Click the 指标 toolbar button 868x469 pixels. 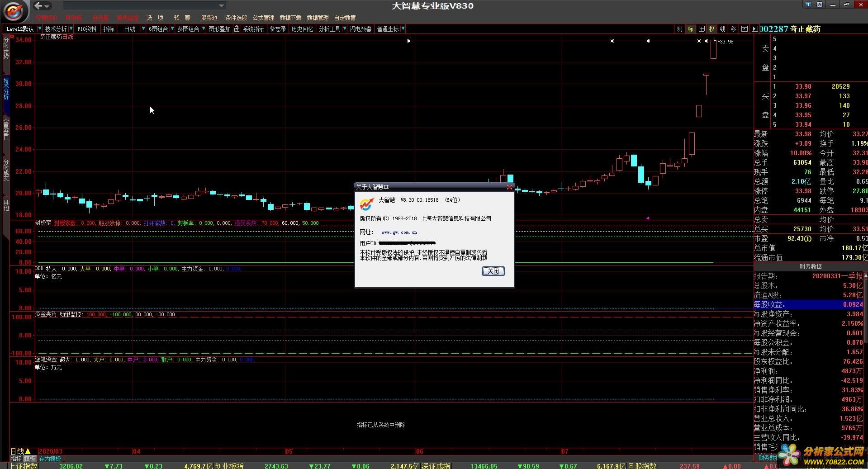109,29
